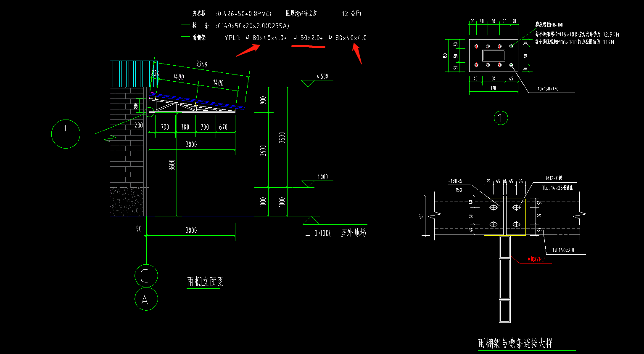Select the 670 dimension text
Viewport: 644px width, 354px height.
point(223,127)
